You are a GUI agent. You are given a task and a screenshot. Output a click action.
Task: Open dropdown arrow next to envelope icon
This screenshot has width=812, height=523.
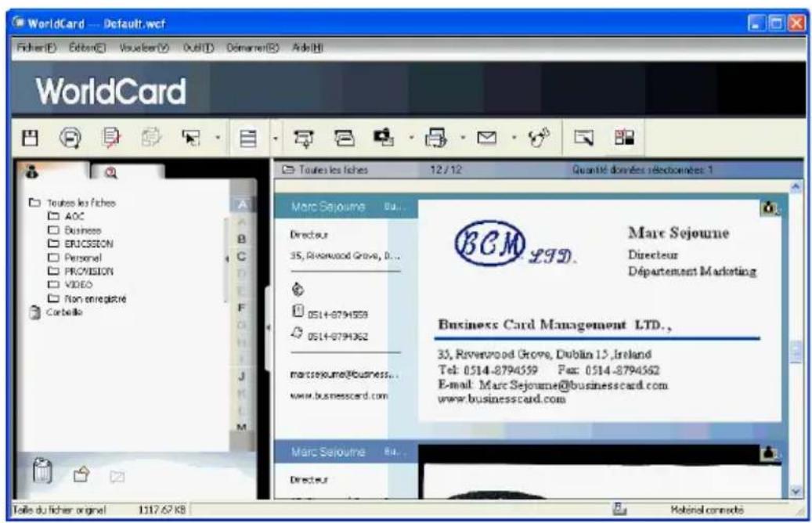[514, 138]
